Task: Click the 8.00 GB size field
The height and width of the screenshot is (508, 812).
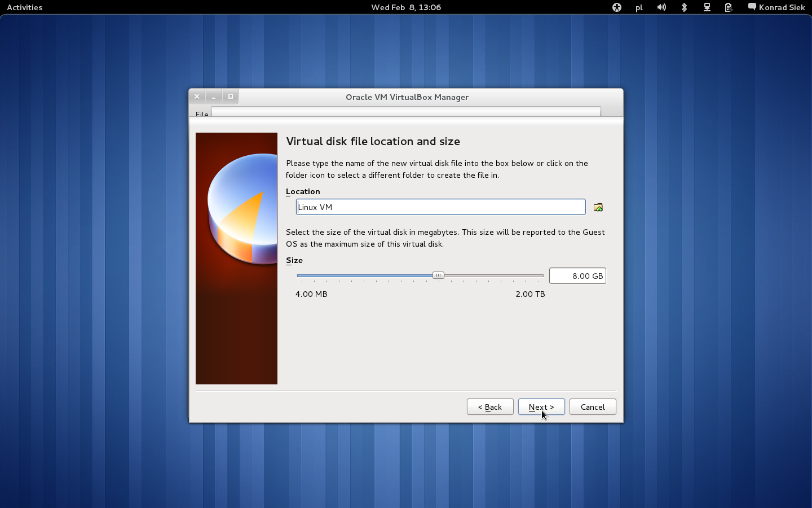Action: pos(577,276)
